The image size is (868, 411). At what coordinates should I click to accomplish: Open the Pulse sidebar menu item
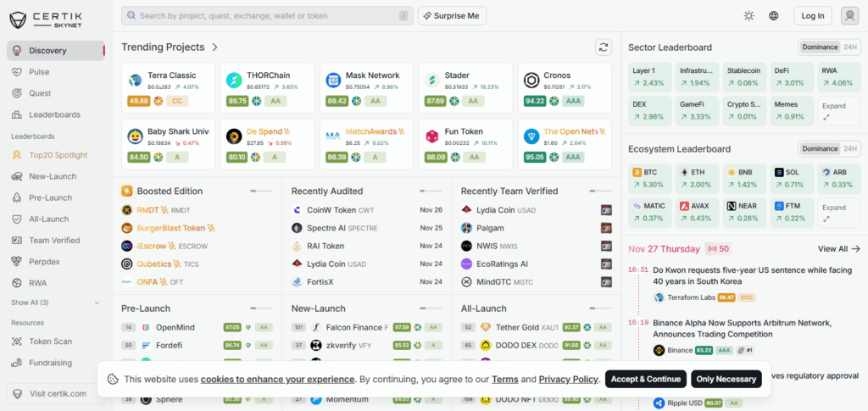pos(39,72)
